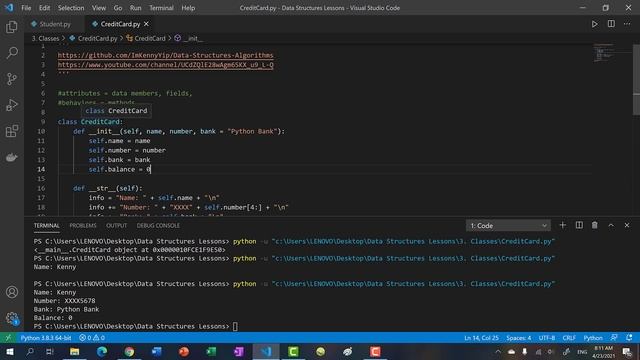640x360 pixels.
Task: Open Excel from the taskbar
Action: click(211, 351)
